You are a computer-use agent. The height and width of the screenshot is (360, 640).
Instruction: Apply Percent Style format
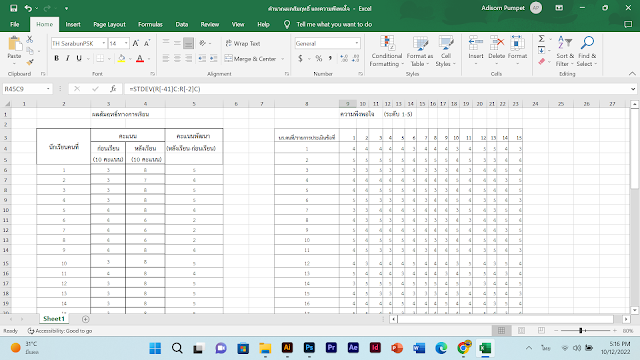click(x=319, y=59)
